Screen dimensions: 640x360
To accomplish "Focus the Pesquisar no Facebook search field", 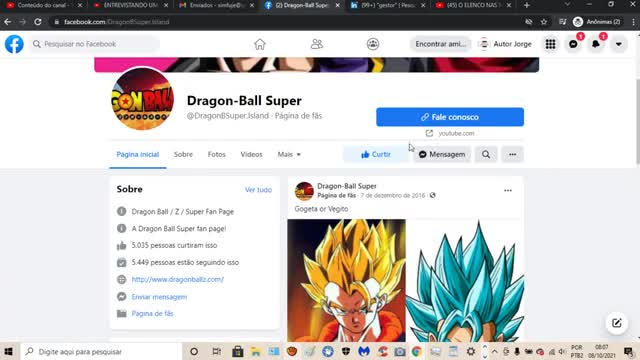I will (x=94, y=44).
